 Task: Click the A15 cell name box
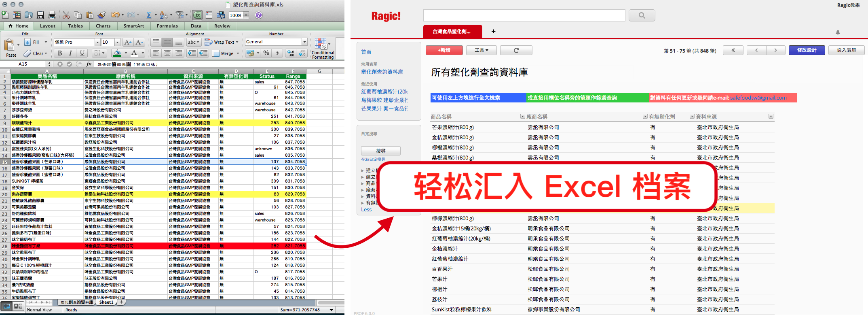(x=23, y=64)
